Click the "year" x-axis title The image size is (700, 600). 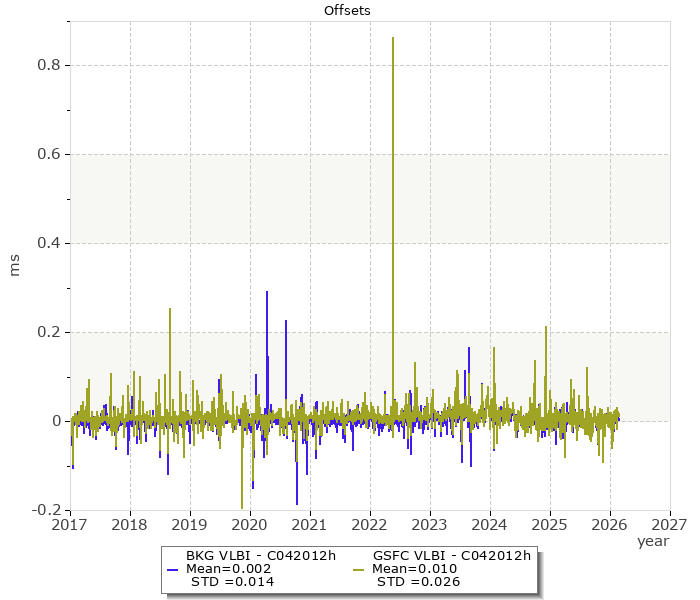652,541
